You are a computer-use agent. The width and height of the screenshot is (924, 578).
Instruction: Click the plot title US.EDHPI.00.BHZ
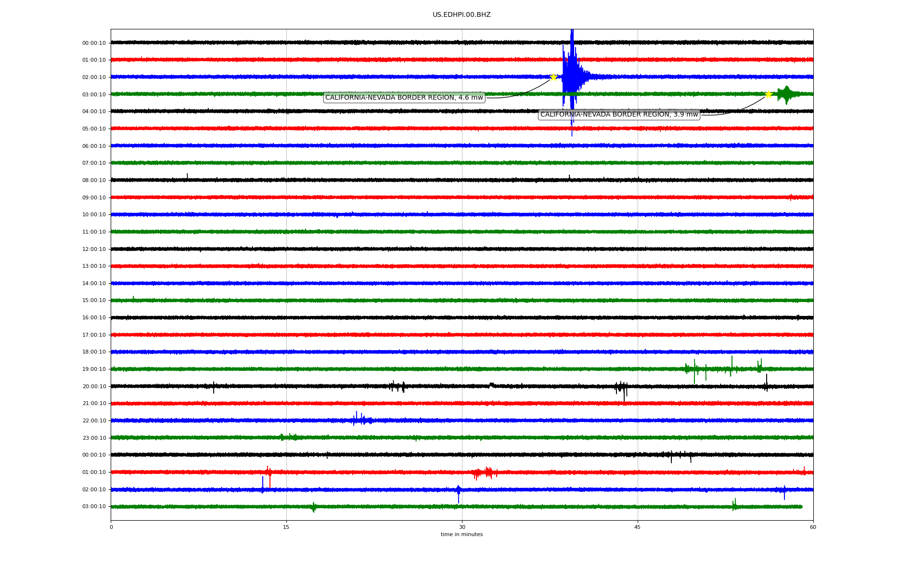(x=462, y=15)
